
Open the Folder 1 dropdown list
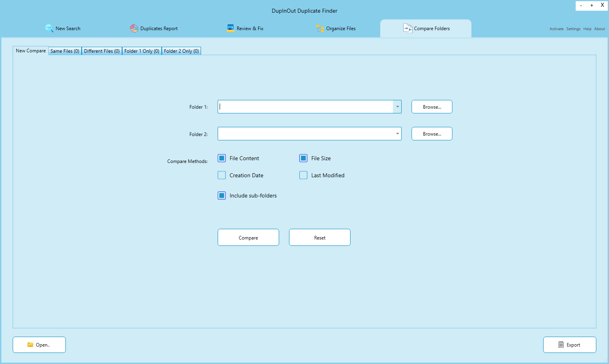397,107
